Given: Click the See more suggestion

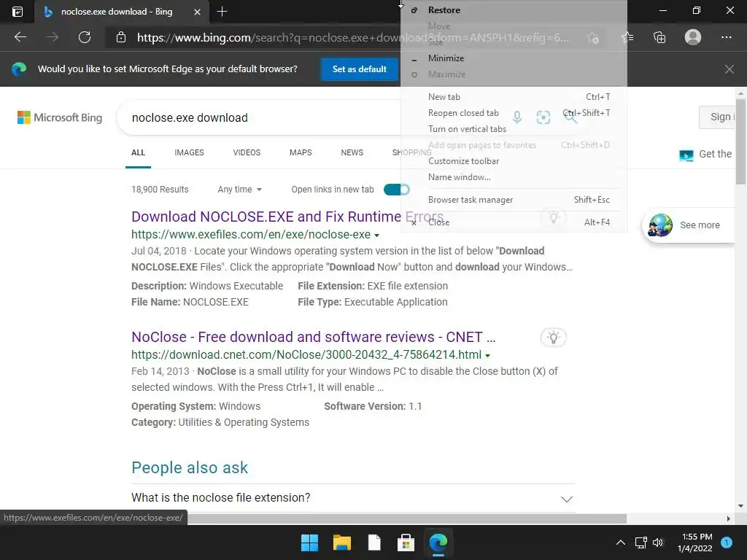Looking at the screenshot, I should [689, 225].
